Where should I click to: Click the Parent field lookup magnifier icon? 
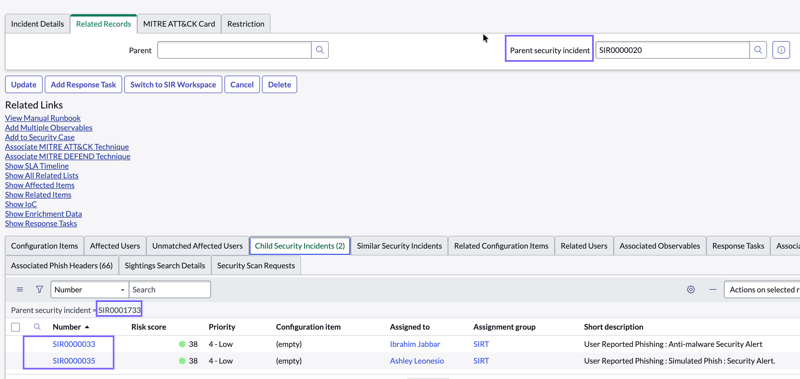(320, 50)
